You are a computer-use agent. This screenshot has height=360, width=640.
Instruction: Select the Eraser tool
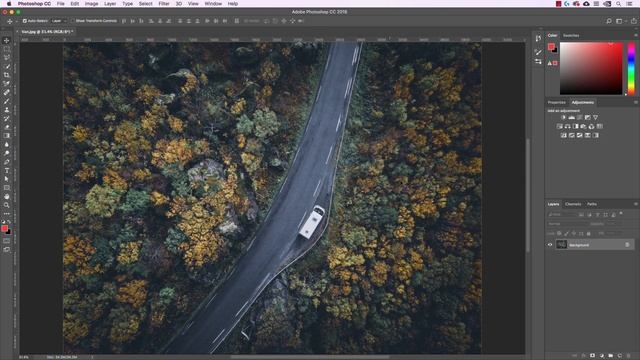pyautogui.click(x=7, y=127)
